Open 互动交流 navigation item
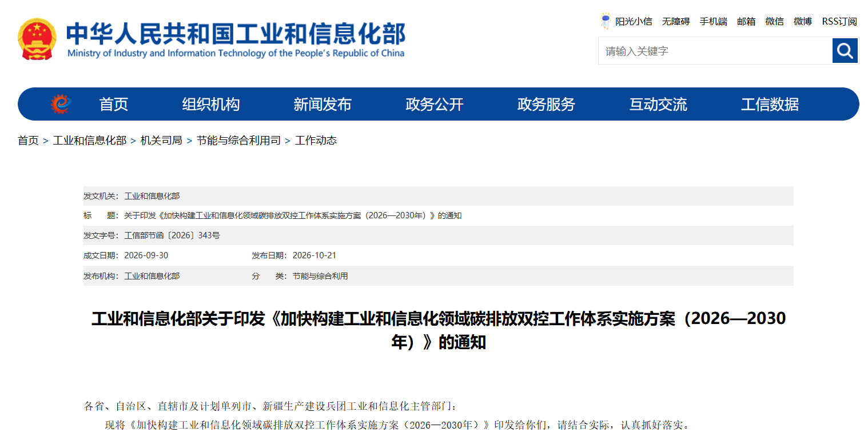This screenshot has width=868, height=440. 658,104
